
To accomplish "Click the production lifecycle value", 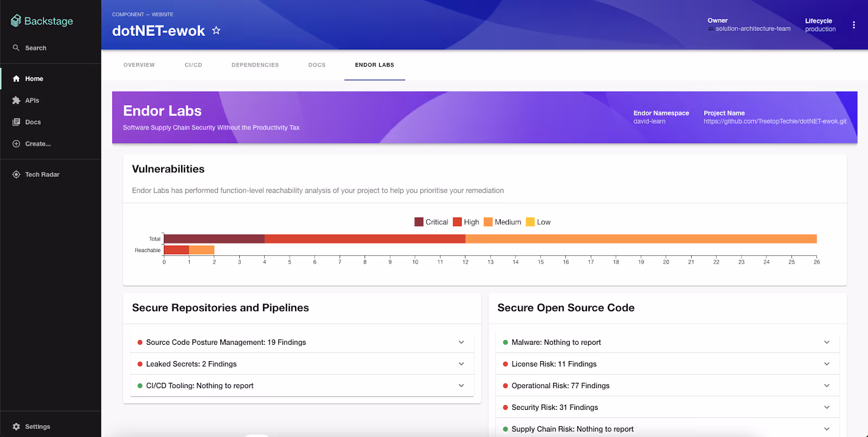I will 820,29.
